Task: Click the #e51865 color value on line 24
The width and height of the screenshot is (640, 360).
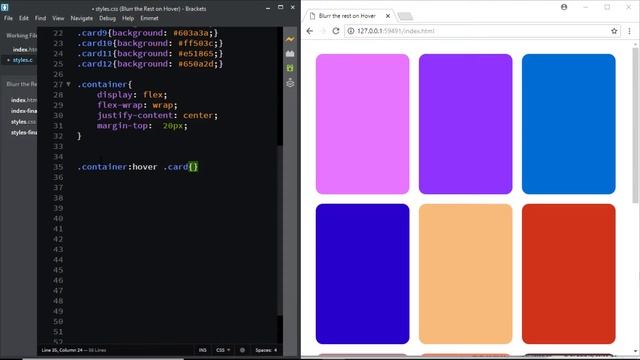Action: 196,53
